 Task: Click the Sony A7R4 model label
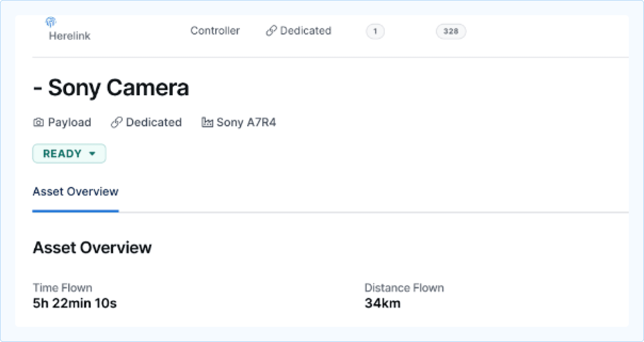246,122
